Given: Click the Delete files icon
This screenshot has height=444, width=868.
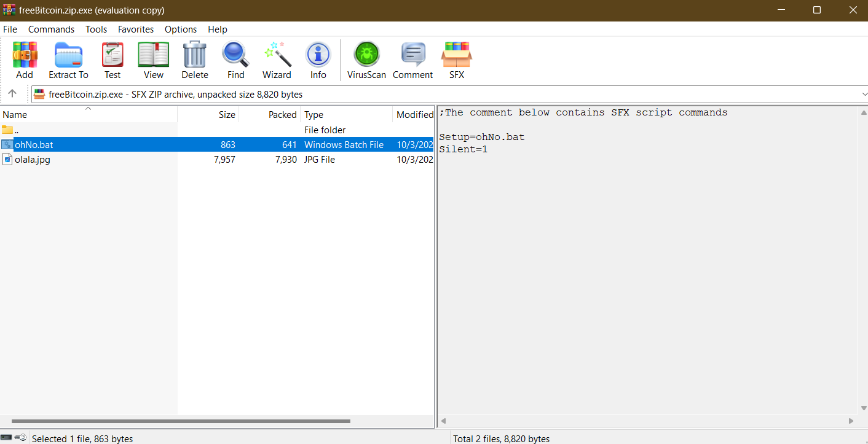Looking at the screenshot, I should [194, 60].
